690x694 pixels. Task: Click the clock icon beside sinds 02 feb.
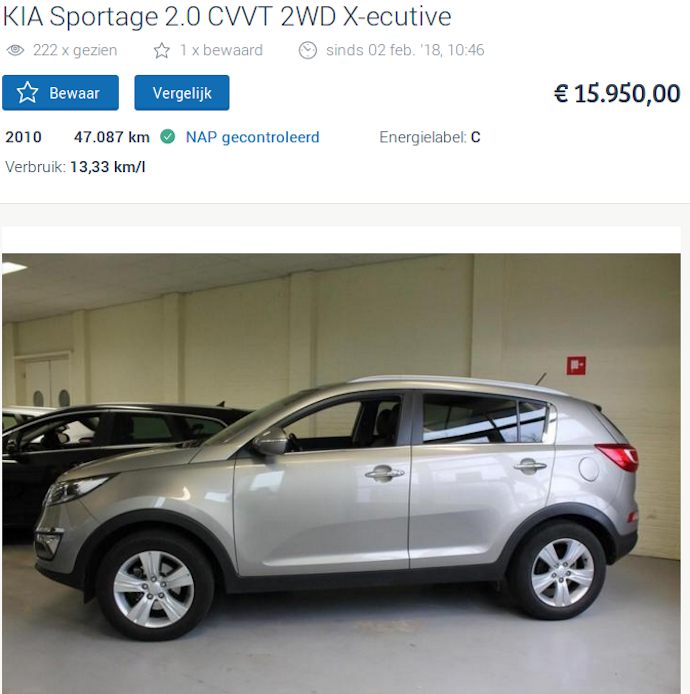[308, 50]
